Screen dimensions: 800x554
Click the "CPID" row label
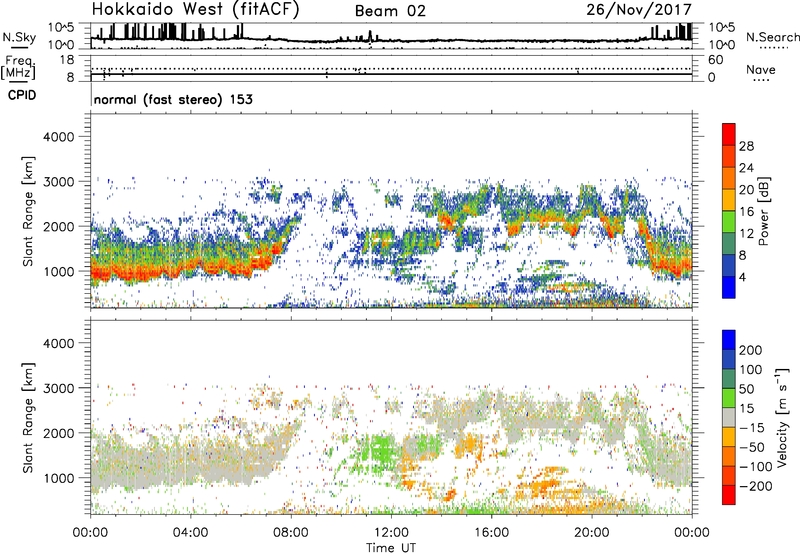22,95
